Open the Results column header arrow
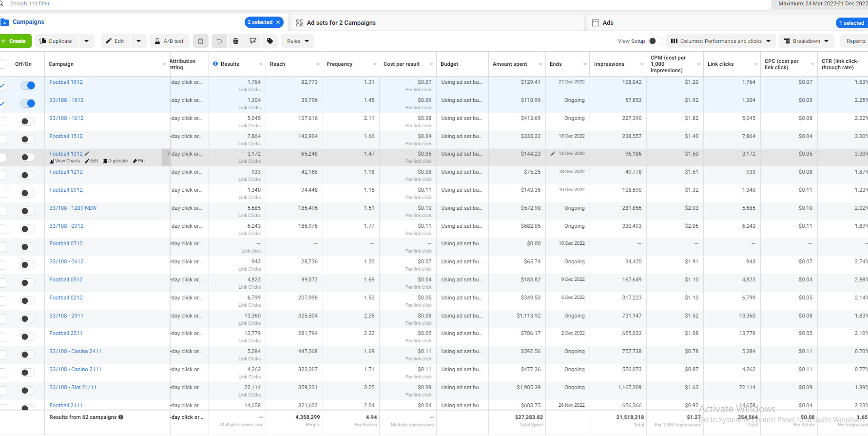Image resolution: width=868 pixels, height=436 pixels. tap(261, 64)
